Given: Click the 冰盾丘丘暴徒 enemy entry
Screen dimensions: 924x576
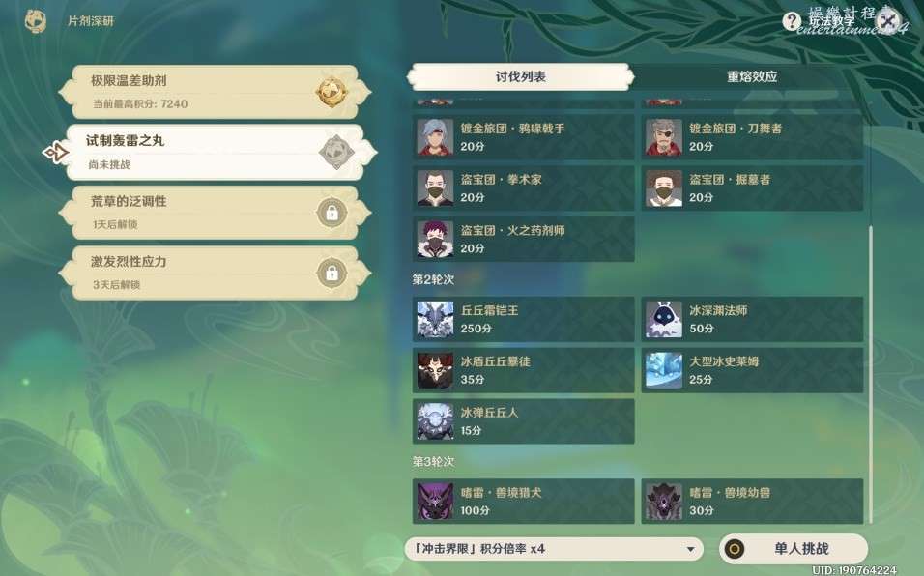Looking at the screenshot, I should [x=523, y=370].
